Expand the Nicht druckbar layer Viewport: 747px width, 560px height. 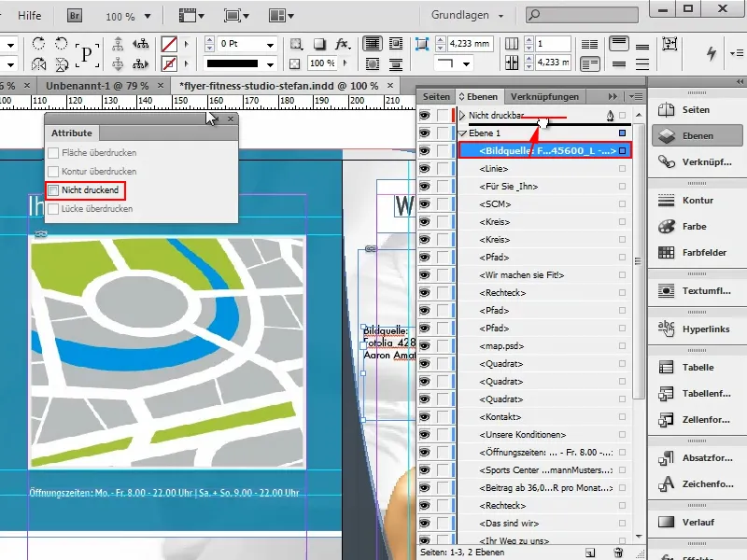tap(462, 115)
